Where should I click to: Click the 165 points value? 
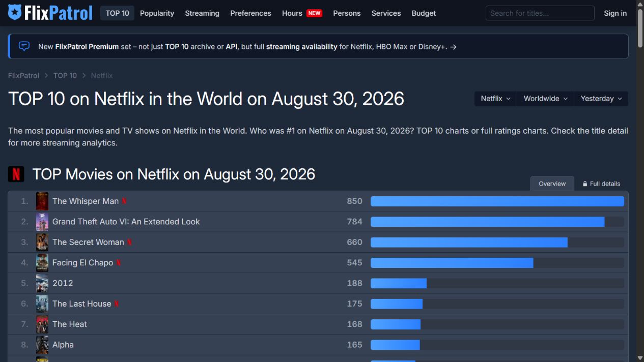click(354, 345)
